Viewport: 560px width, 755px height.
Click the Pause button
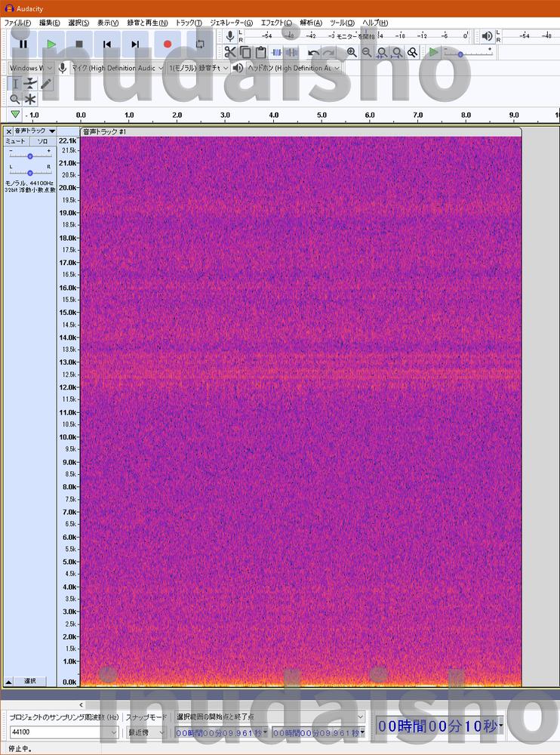pyautogui.click(x=23, y=45)
